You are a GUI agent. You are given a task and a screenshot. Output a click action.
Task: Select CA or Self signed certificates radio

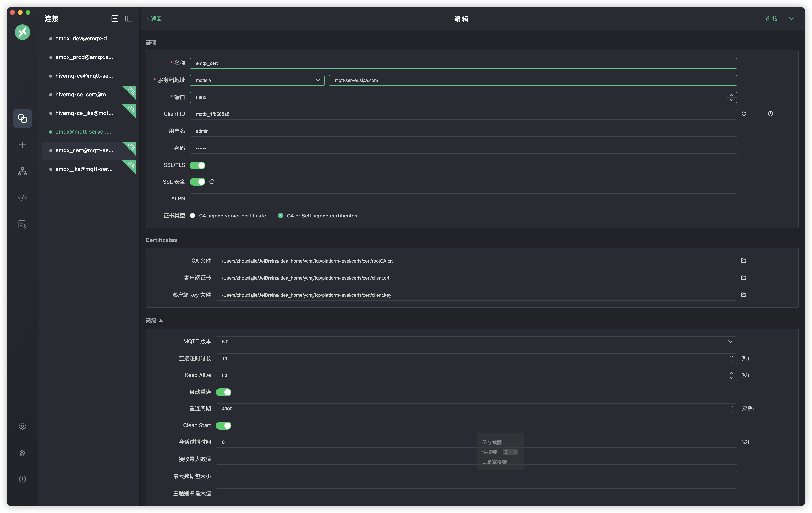pos(281,216)
